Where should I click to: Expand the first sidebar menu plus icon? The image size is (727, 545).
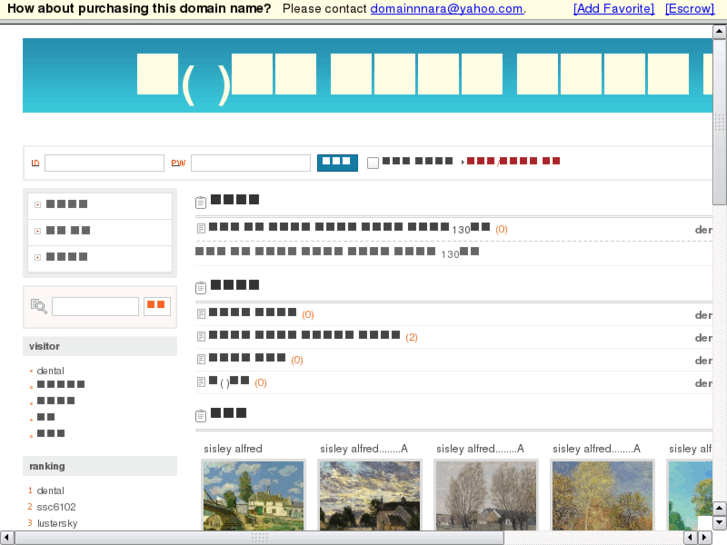click(x=38, y=205)
